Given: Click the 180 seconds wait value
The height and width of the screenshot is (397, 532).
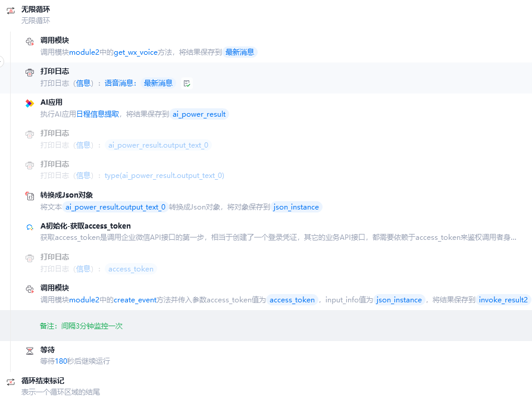Looking at the screenshot, I should [x=61, y=361].
